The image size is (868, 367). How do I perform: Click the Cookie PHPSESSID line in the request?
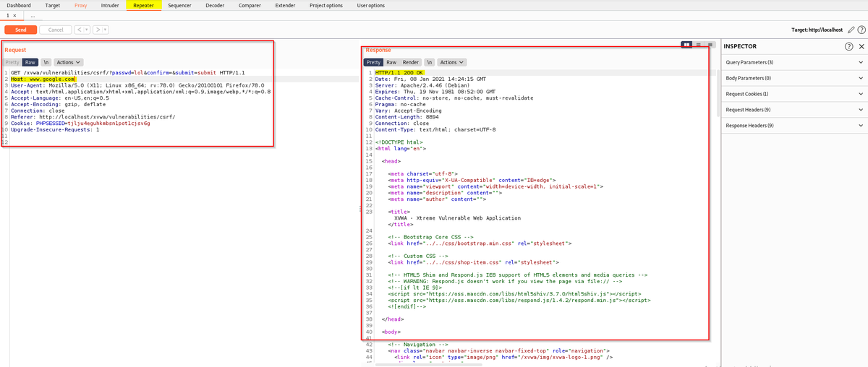pyautogui.click(x=80, y=123)
